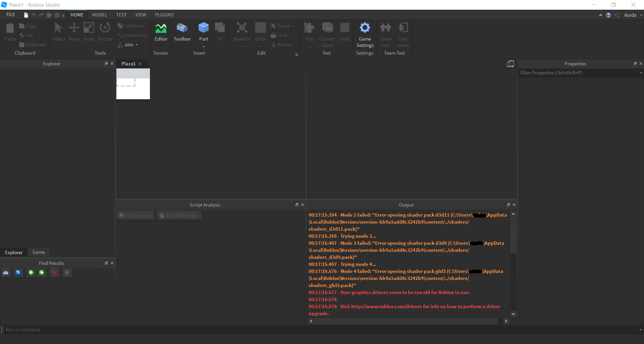Click the grey stop-search circle icon
This screenshot has width=644, height=344.
tap(67, 273)
